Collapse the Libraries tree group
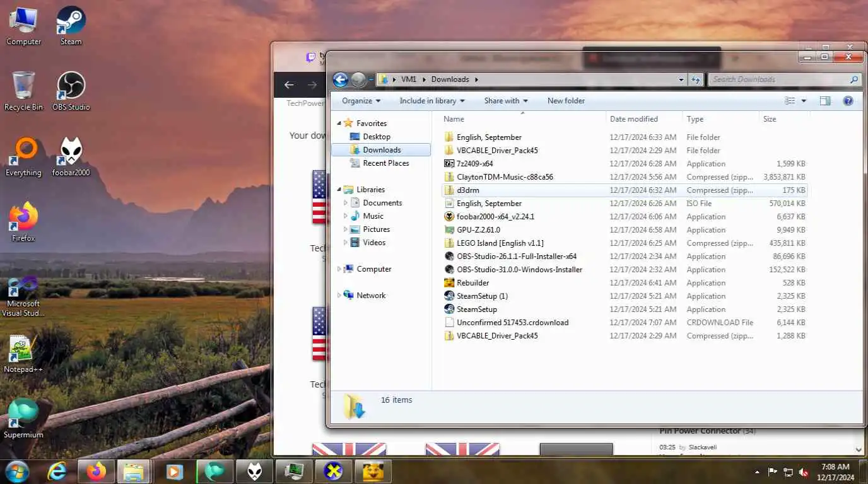The width and height of the screenshot is (868, 484). tap(339, 190)
